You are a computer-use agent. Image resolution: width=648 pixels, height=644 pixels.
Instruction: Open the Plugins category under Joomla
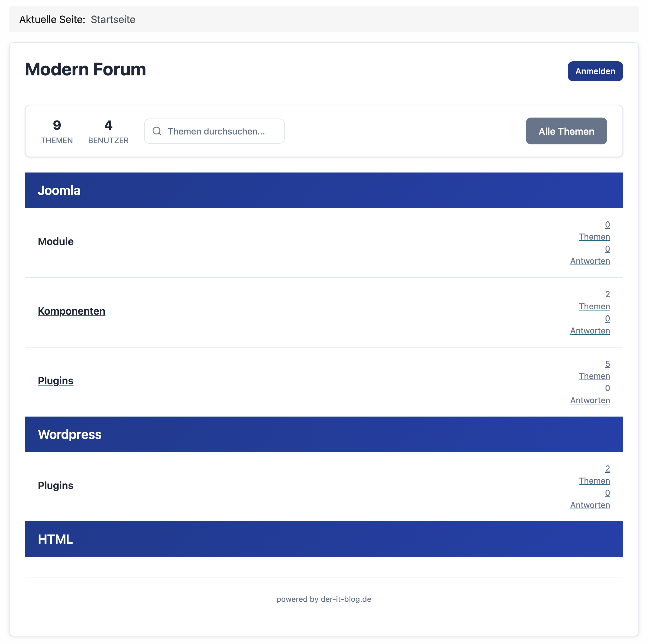(x=55, y=381)
